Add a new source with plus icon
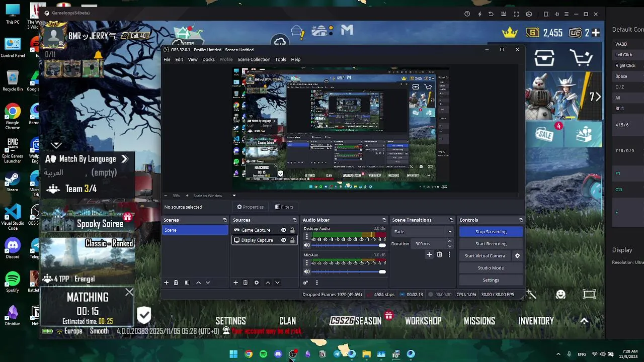 pos(235,283)
